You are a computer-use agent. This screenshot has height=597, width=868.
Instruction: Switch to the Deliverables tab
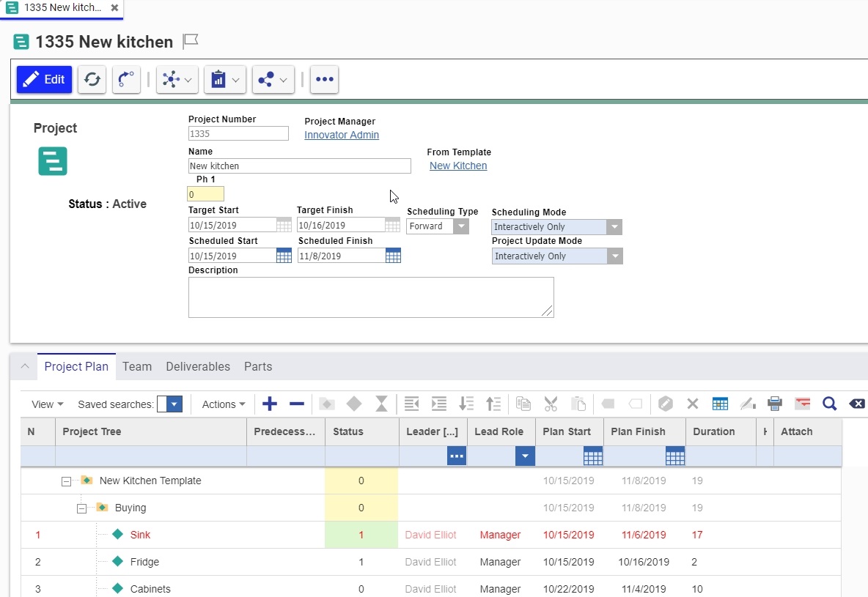coord(198,366)
